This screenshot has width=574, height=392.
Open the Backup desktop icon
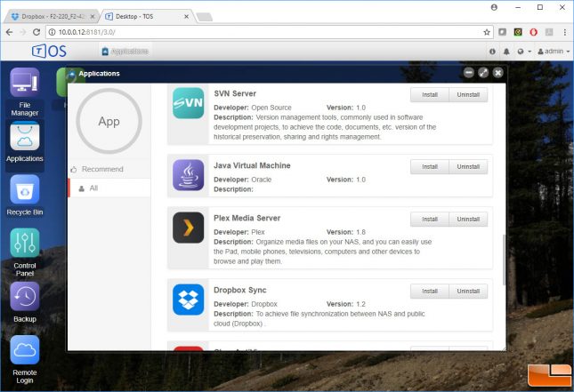[x=25, y=296]
